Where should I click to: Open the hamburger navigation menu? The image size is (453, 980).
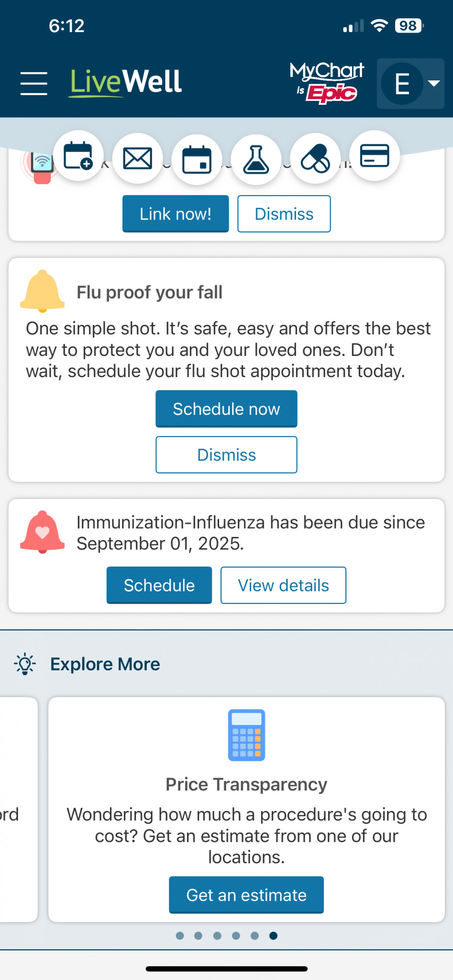click(x=33, y=83)
